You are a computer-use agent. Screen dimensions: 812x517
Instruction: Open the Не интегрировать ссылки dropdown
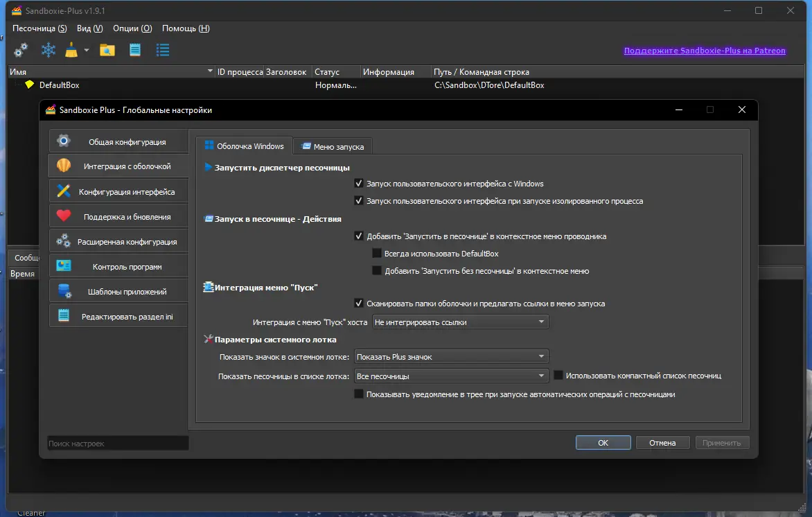pos(460,322)
